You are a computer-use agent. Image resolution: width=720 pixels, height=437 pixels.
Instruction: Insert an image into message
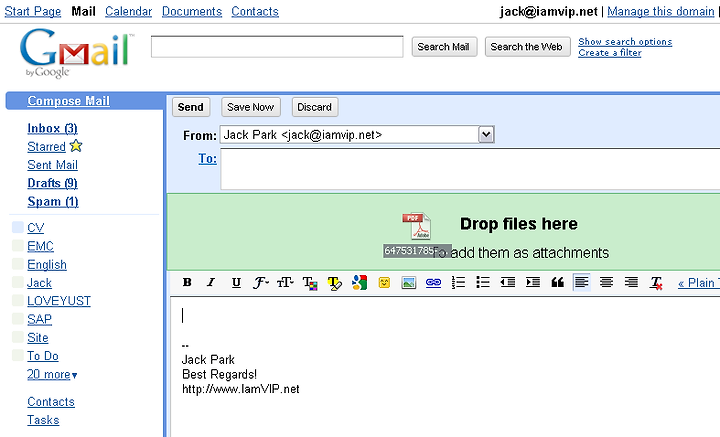409,283
